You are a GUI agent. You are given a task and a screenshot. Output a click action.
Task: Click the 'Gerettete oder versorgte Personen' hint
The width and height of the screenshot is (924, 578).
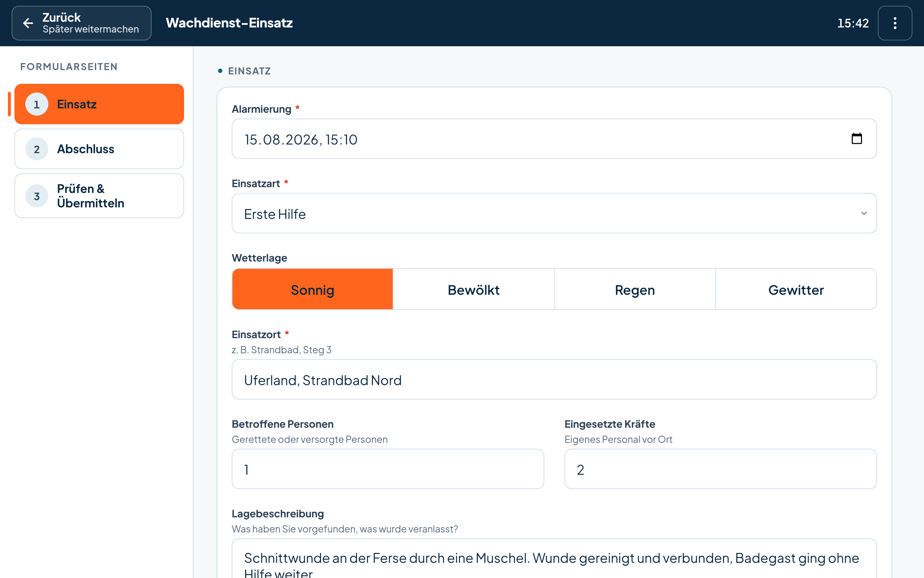click(x=310, y=440)
